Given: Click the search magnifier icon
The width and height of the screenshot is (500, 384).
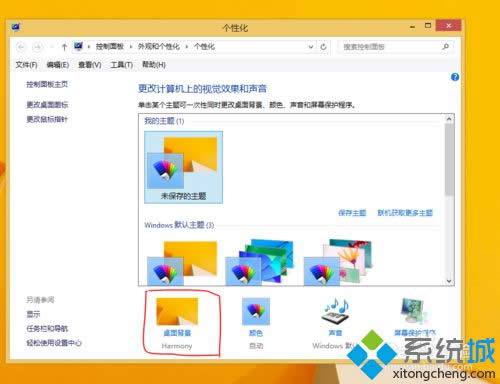Looking at the screenshot, I should (446, 47).
